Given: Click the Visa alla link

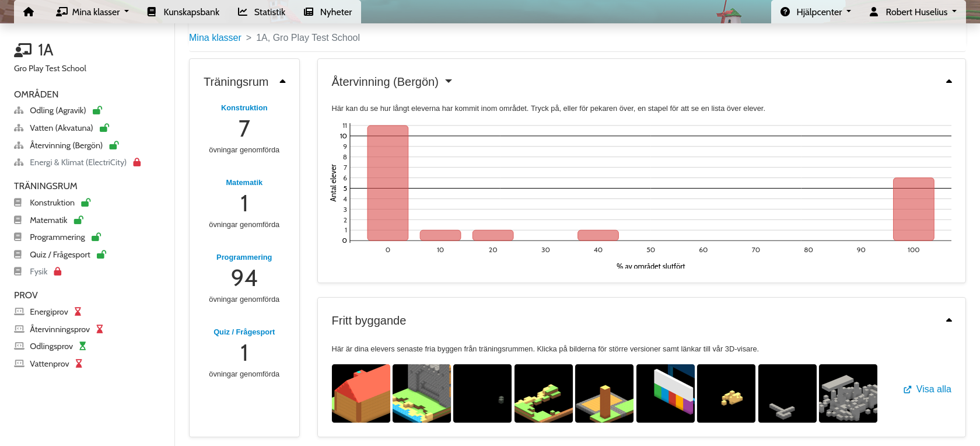Looking at the screenshot, I should coord(927,389).
